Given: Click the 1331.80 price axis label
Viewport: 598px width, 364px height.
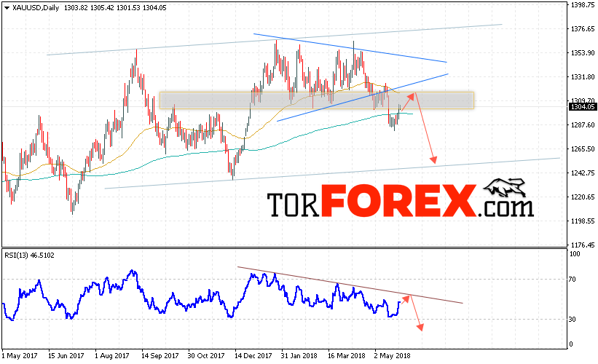Looking at the screenshot, I should click(x=583, y=77).
